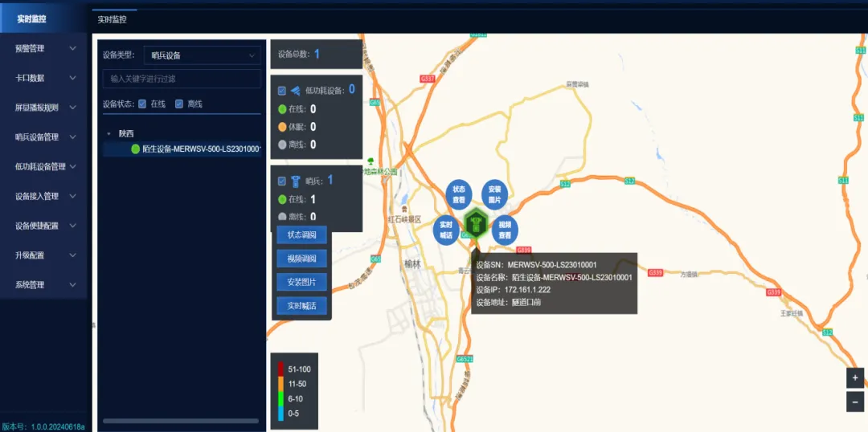
Task: Click the 视频查看 circle beside the marker
Action: [x=505, y=230]
